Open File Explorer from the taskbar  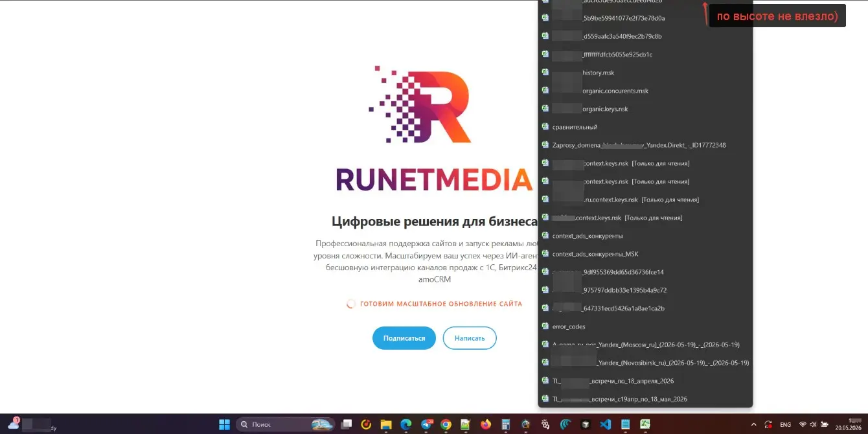click(385, 425)
